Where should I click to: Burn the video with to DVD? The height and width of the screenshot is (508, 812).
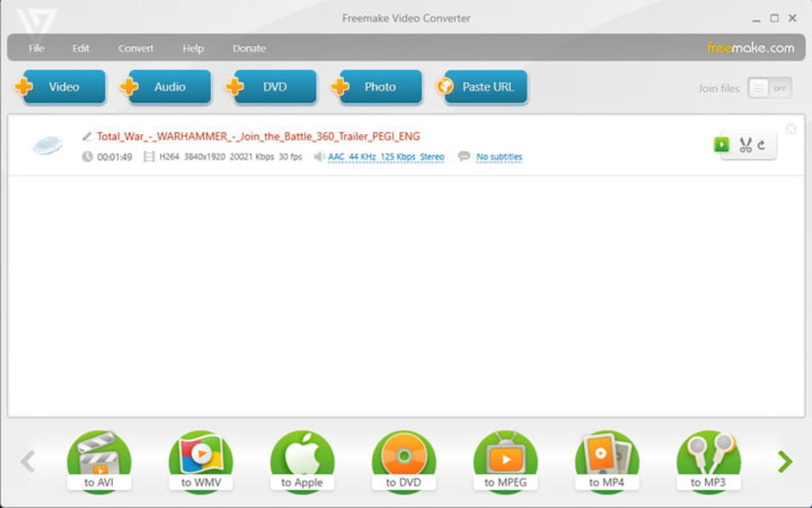[404, 461]
